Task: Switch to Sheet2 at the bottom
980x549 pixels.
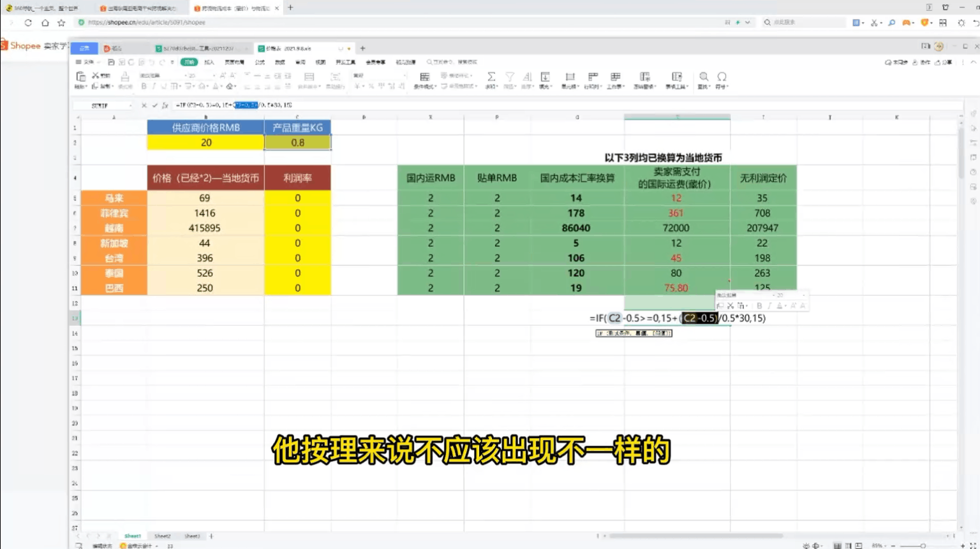Action: (x=162, y=536)
